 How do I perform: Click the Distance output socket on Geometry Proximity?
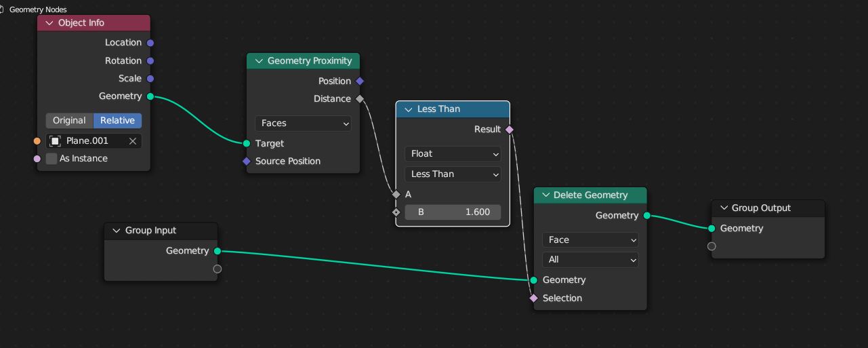[x=360, y=99]
